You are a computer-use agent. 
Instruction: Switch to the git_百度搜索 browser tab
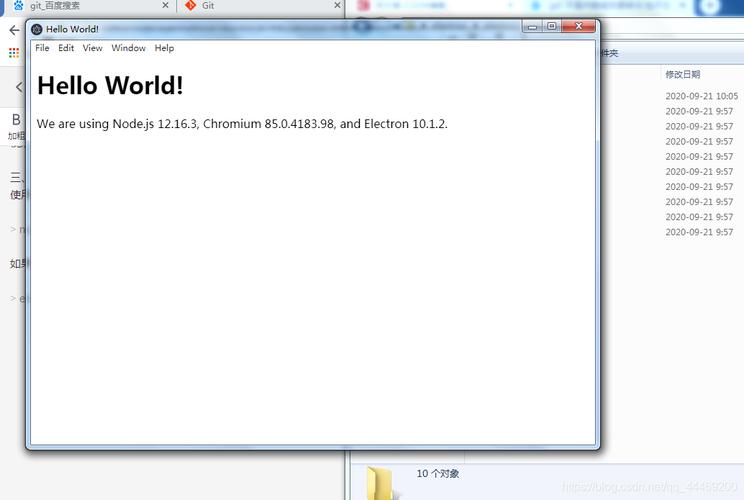pos(90,6)
